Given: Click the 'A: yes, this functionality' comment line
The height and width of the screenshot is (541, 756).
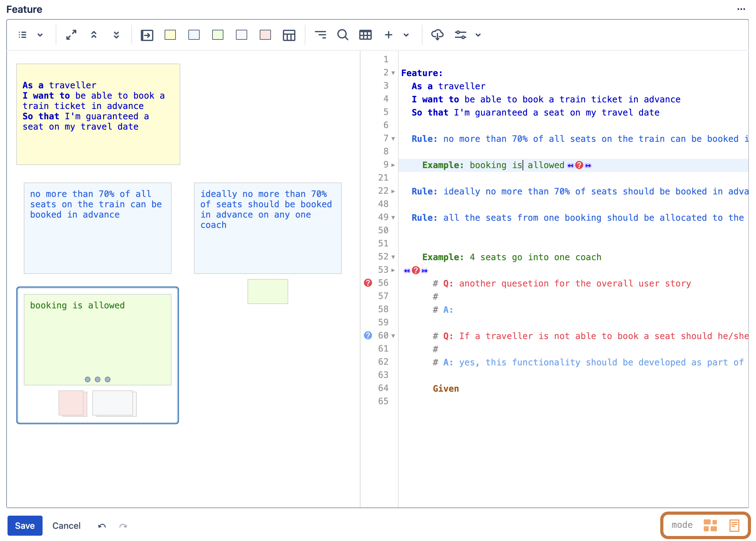Looking at the screenshot, I should pos(593,363).
